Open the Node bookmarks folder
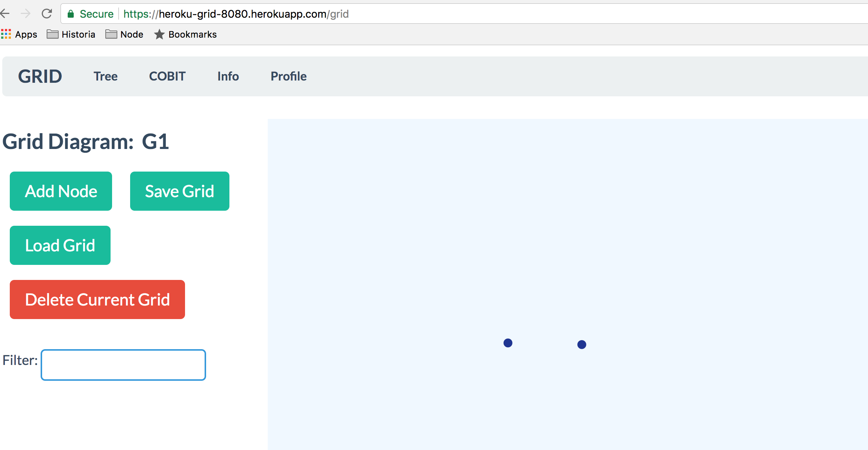Screen dimensions: 868x450 (124, 34)
